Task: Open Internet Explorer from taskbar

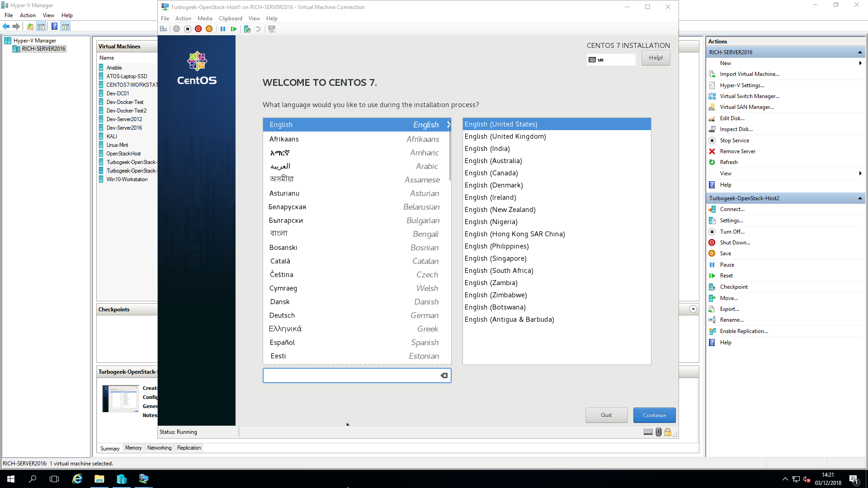Action: 77,479
